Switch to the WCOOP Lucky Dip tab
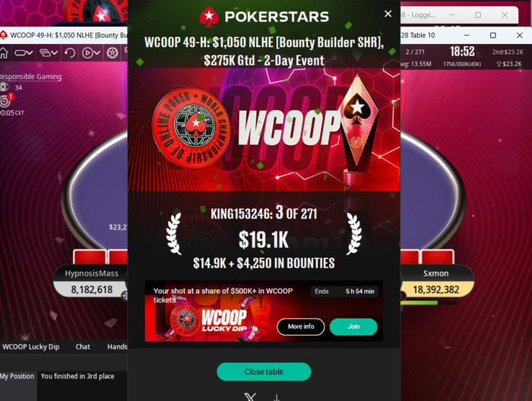532x401 pixels. (x=31, y=347)
